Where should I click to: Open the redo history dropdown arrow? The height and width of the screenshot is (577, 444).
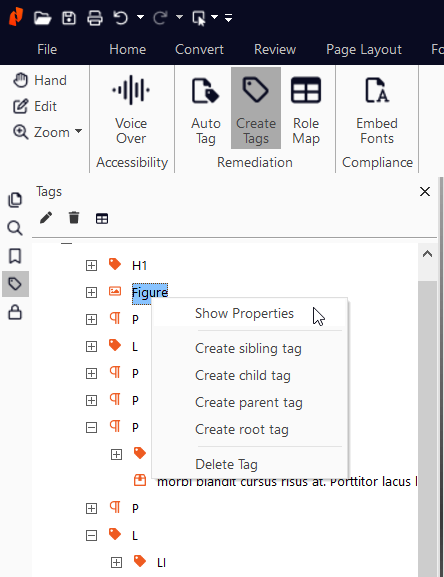click(180, 17)
